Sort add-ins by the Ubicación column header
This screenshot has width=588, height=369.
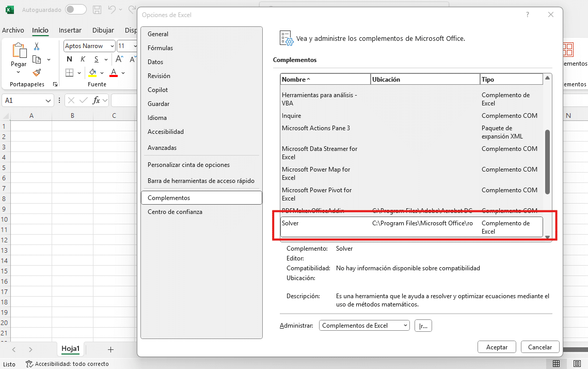click(x=425, y=80)
